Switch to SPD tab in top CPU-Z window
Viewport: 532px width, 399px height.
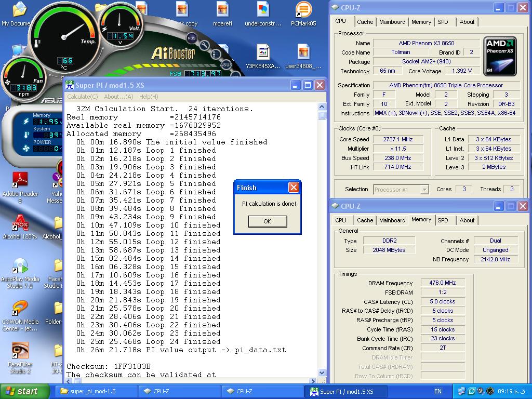443,22
